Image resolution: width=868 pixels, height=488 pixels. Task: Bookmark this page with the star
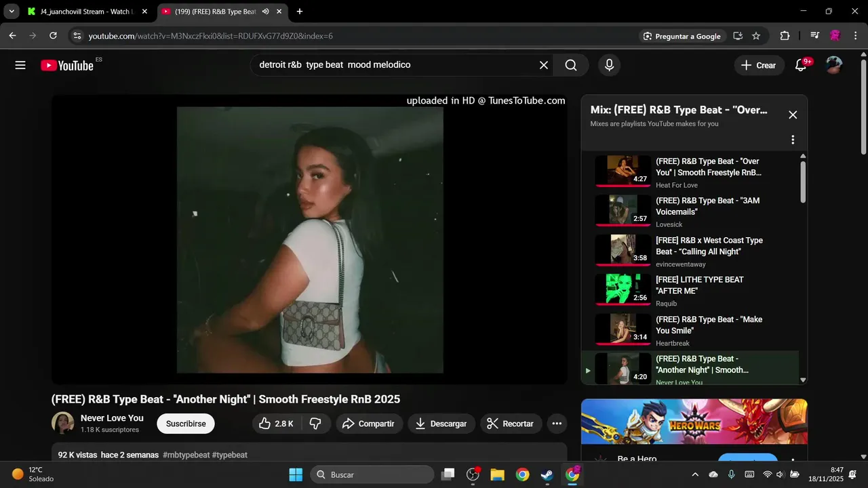coord(756,36)
